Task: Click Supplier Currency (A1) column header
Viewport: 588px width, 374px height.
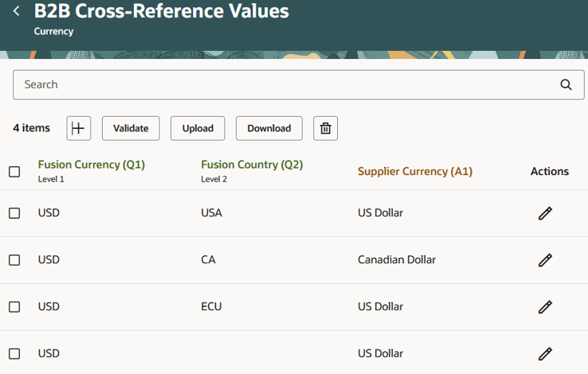Action: coord(415,172)
